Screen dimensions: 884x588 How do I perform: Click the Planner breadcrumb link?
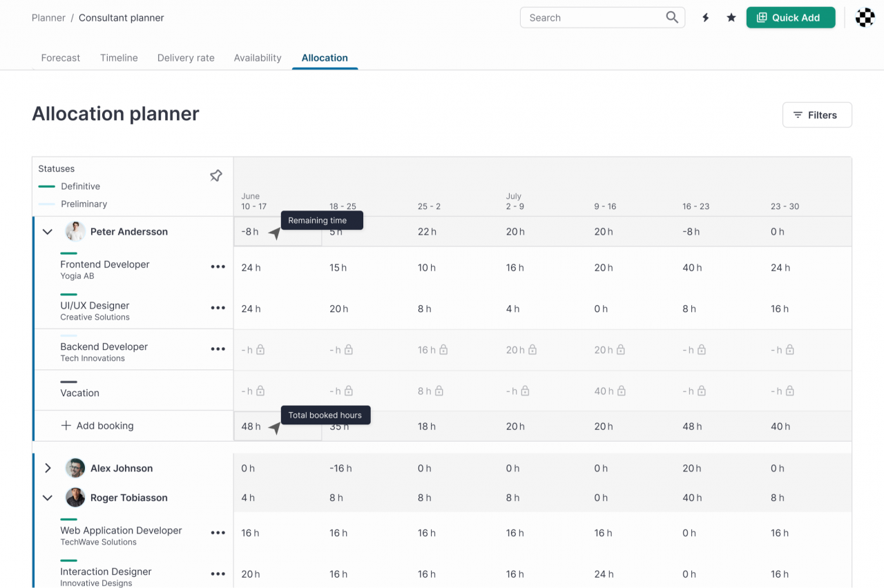coord(48,18)
